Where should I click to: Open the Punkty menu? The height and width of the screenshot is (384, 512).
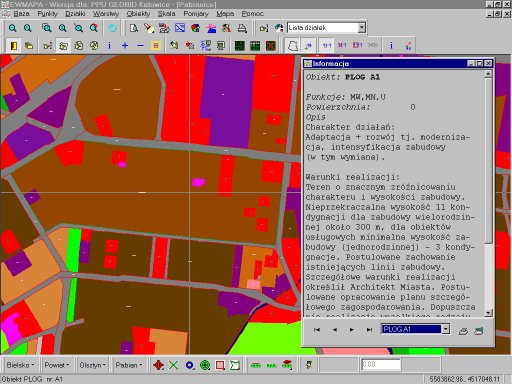pyautogui.click(x=47, y=14)
